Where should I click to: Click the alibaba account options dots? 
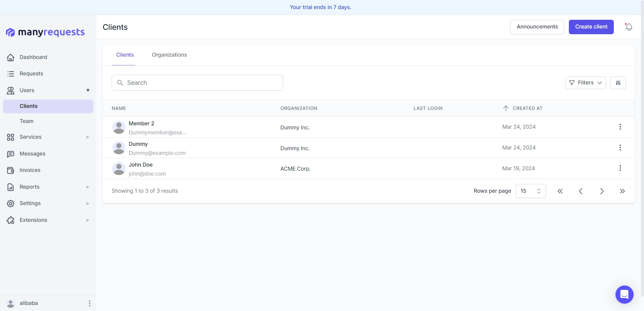click(x=89, y=303)
